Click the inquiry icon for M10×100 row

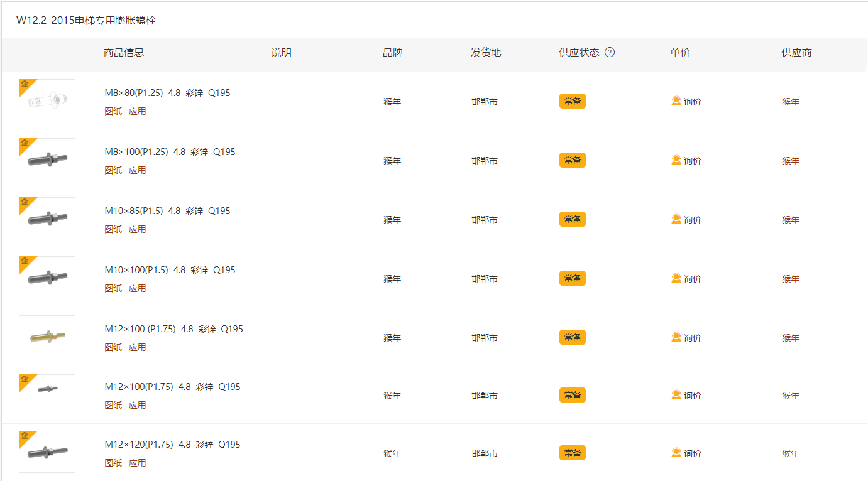click(676, 278)
